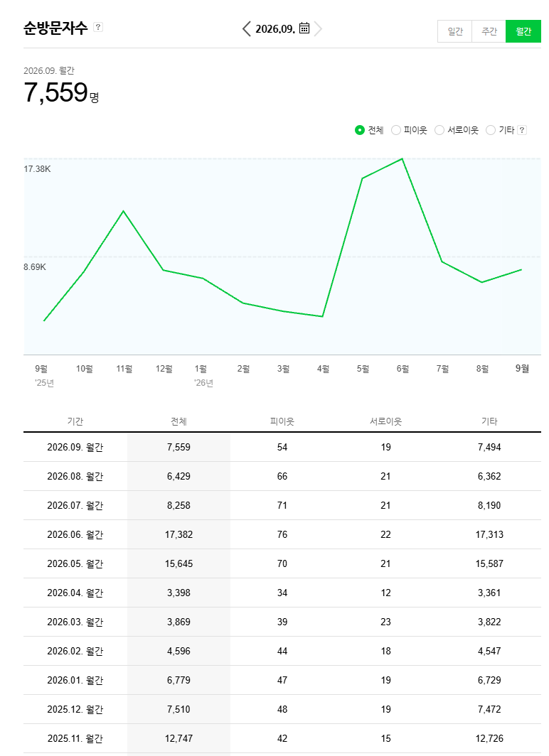
Task: Click the 2026.09. date label
Action: click(x=275, y=29)
